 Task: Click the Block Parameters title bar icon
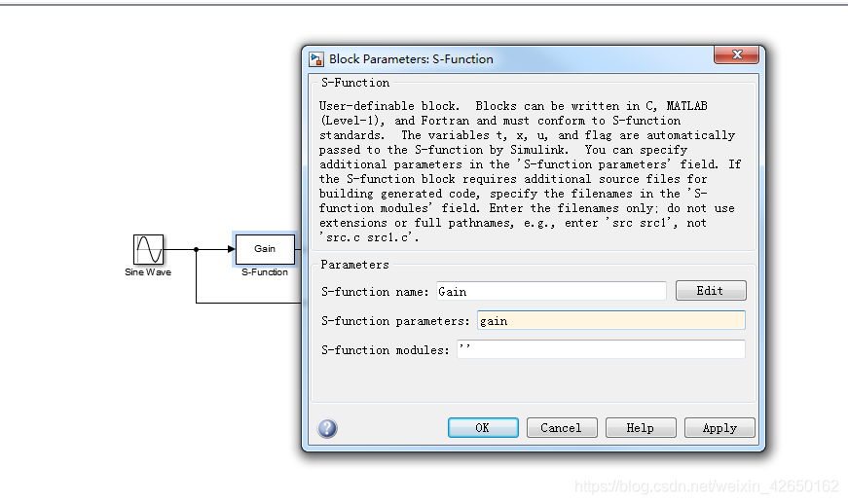316,59
